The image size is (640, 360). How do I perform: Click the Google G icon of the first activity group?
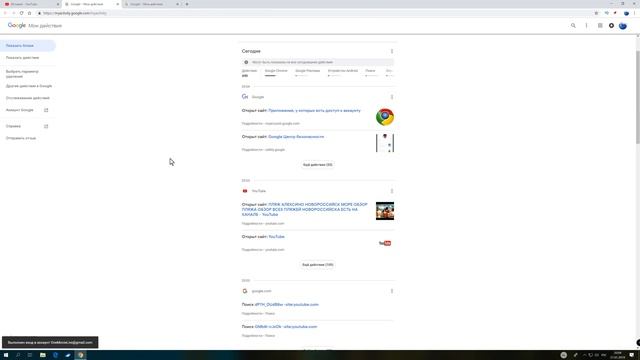[x=245, y=97]
